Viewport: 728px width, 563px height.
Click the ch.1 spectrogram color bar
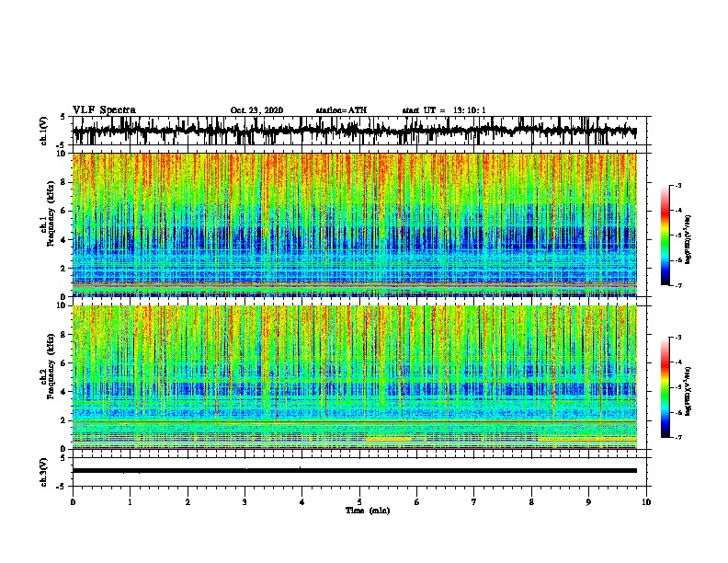665,236
